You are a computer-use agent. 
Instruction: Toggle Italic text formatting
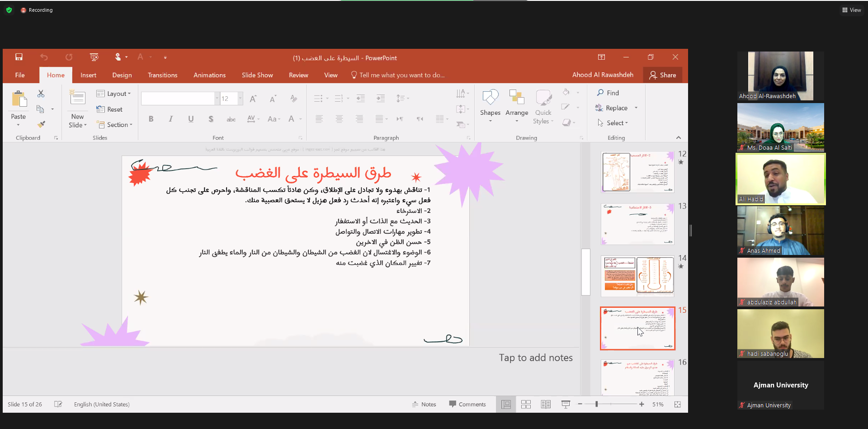170,119
